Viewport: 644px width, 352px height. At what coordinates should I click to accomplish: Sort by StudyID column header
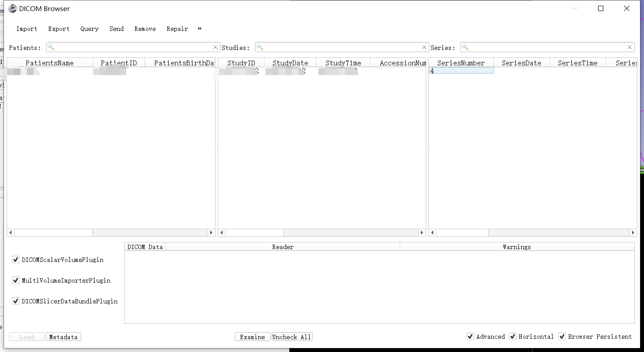(241, 63)
